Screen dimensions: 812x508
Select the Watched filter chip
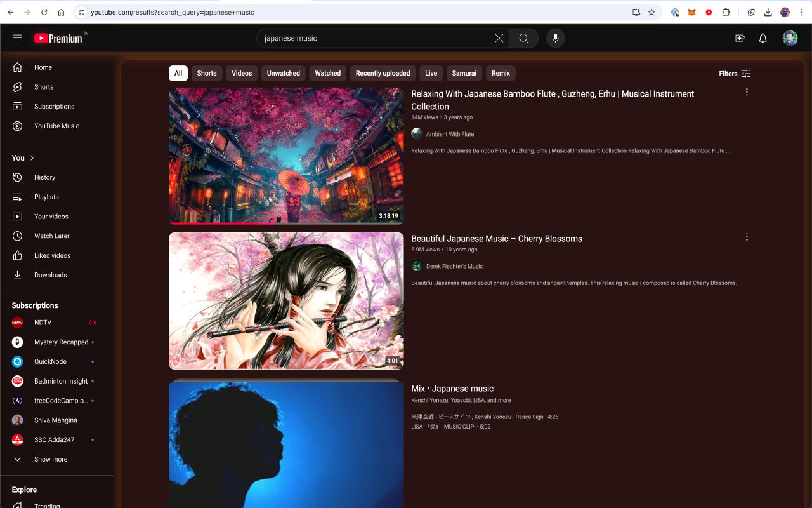(328, 73)
